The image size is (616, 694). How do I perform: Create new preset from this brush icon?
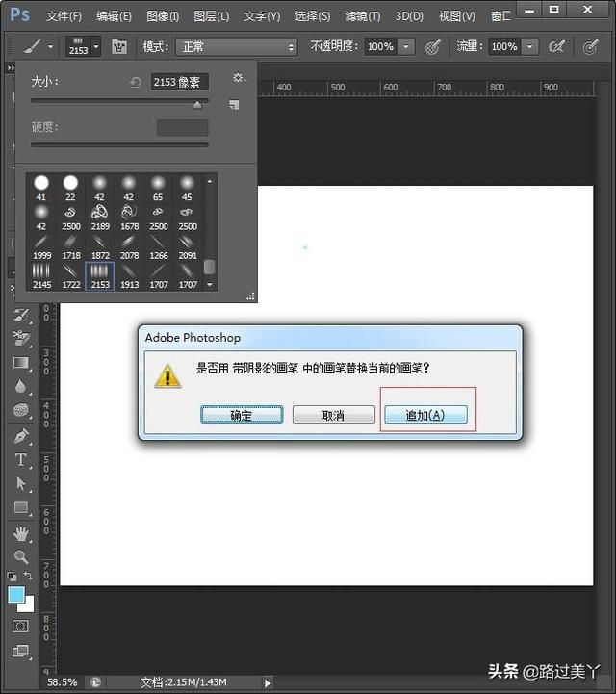(234, 105)
